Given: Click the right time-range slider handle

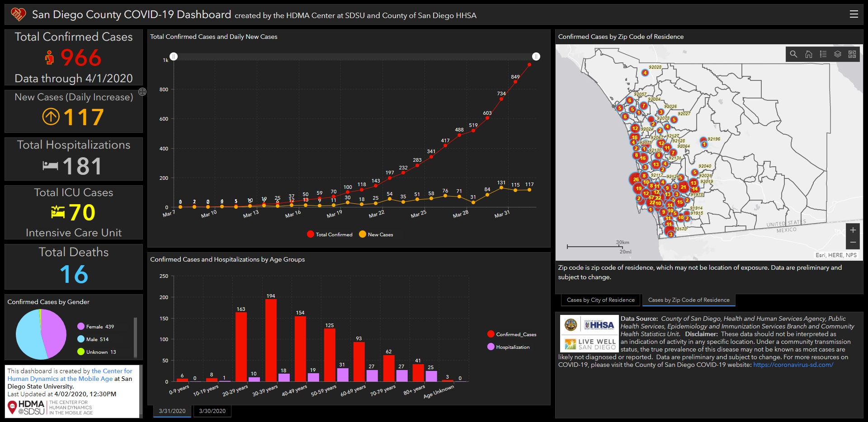Looking at the screenshot, I should (536, 56).
